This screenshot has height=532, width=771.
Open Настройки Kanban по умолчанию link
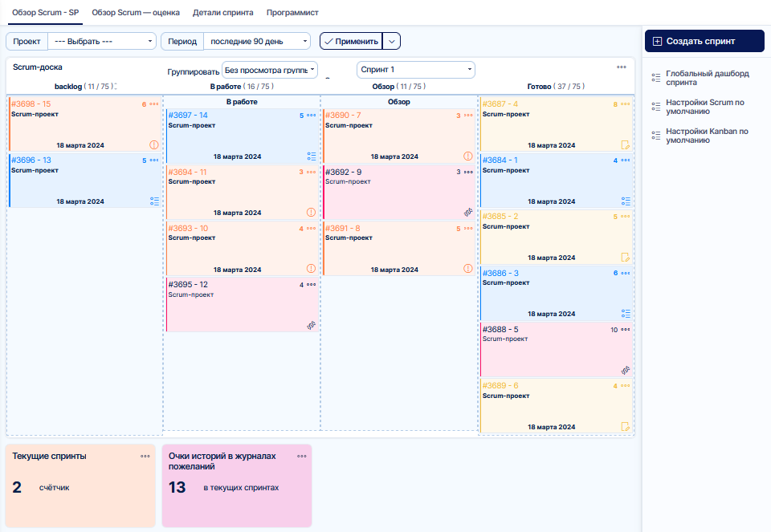click(x=707, y=136)
